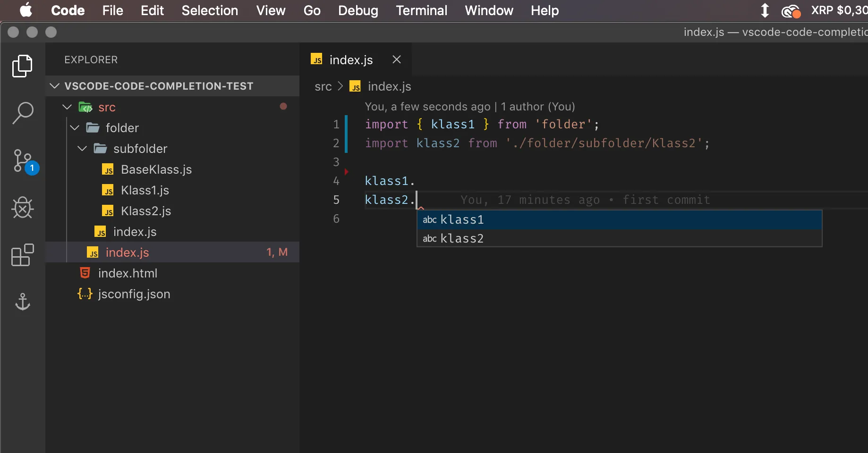Screen dimensions: 868x453
Task: Open the Debug view icon
Action: (22, 208)
